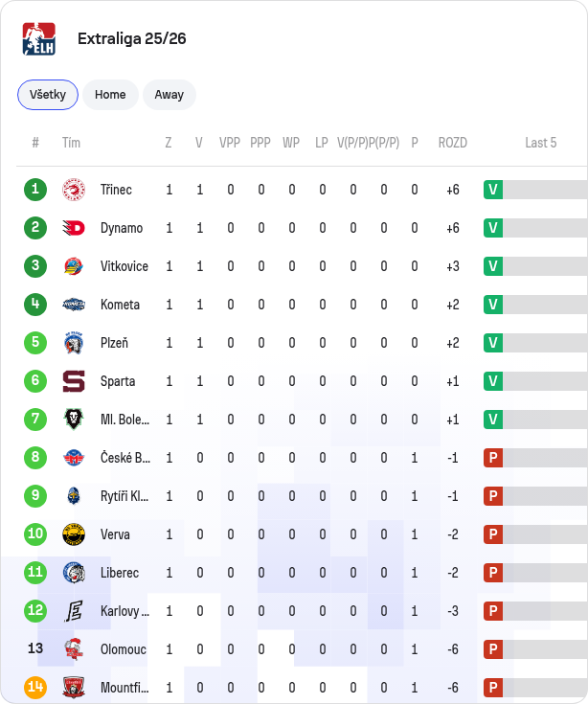Select the Kometa team logo
588x704 pixels.
(x=74, y=305)
